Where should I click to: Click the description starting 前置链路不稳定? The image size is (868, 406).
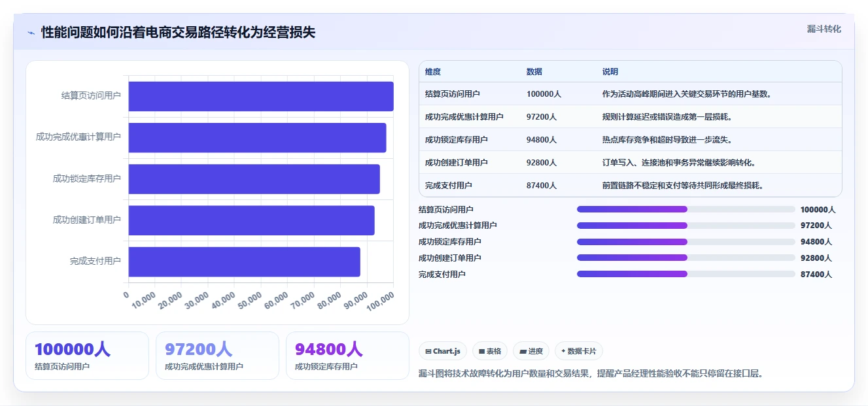pyautogui.click(x=684, y=186)
